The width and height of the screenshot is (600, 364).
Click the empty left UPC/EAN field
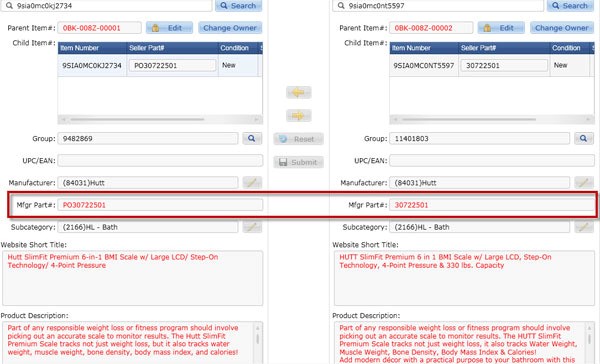click(160, 160)
